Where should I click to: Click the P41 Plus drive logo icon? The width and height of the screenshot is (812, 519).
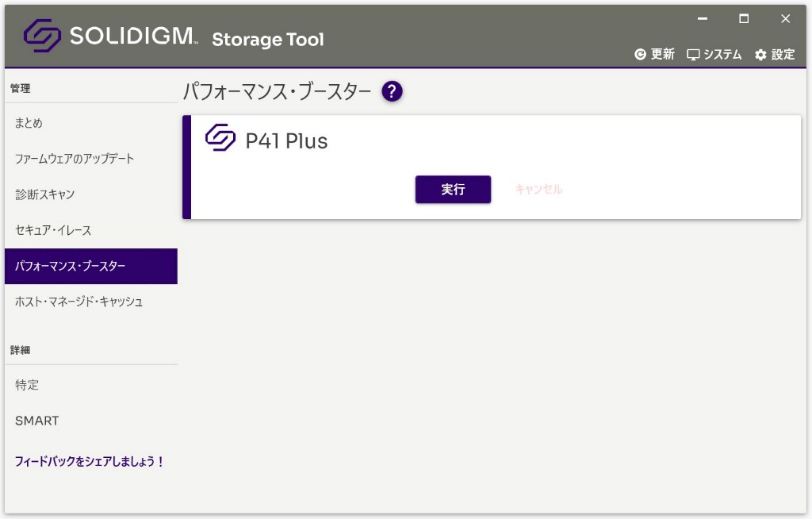click(x=220, y=138)
